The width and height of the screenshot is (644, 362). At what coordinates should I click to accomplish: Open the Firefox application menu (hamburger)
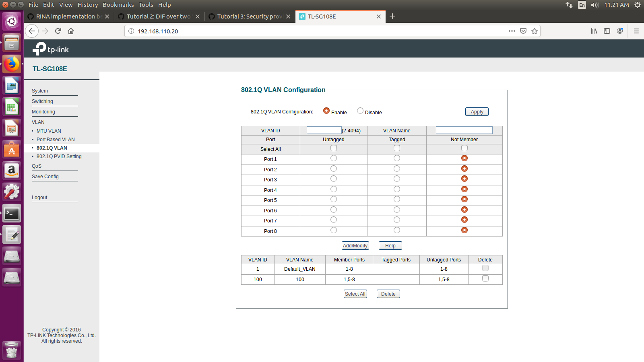pos(636,31)
